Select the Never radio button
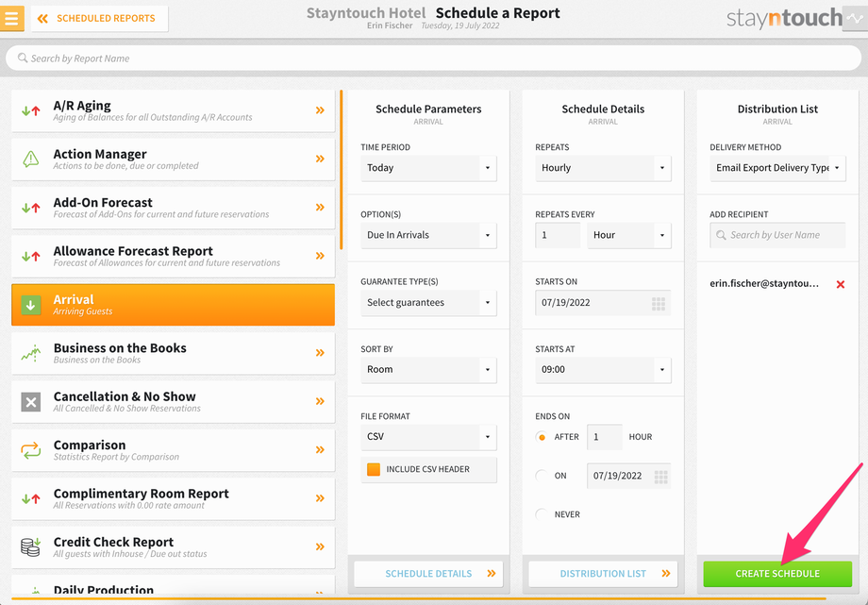 point(542,514)
